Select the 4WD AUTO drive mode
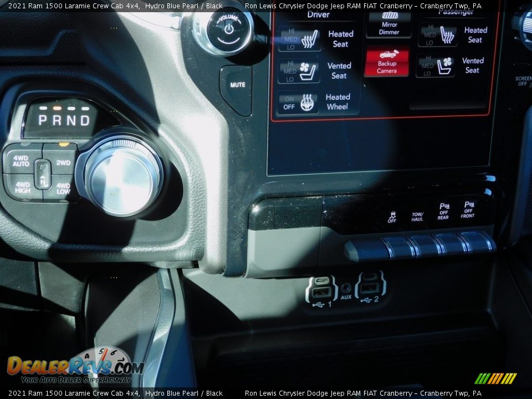 (21, 161)
